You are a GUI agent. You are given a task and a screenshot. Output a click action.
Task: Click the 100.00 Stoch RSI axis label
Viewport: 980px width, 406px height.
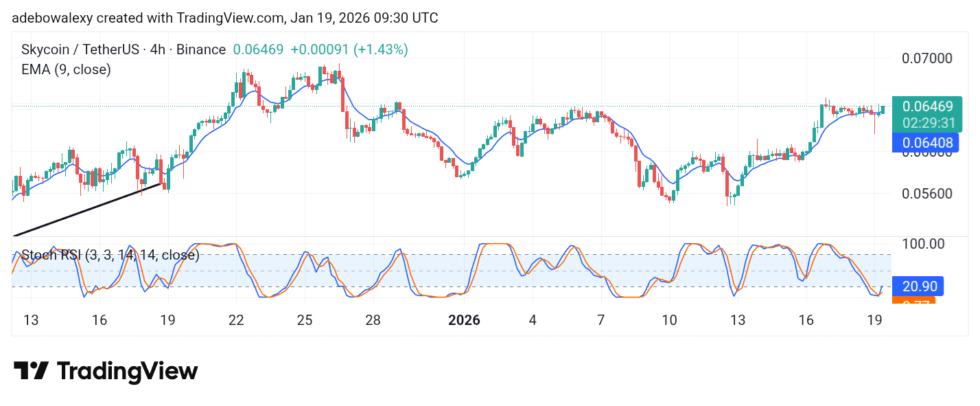[922, 244]
